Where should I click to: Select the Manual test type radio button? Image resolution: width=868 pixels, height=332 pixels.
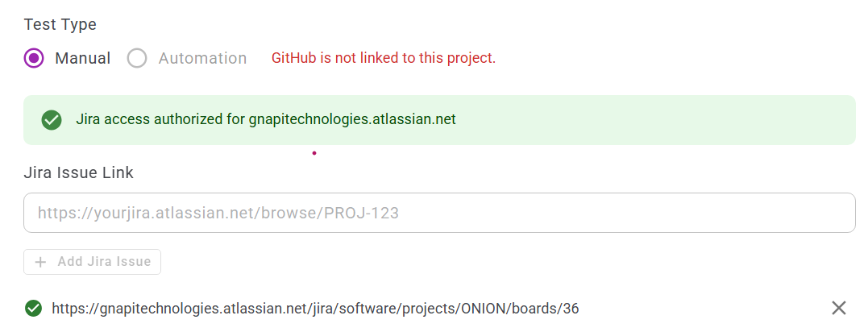(x=34, y=58)
